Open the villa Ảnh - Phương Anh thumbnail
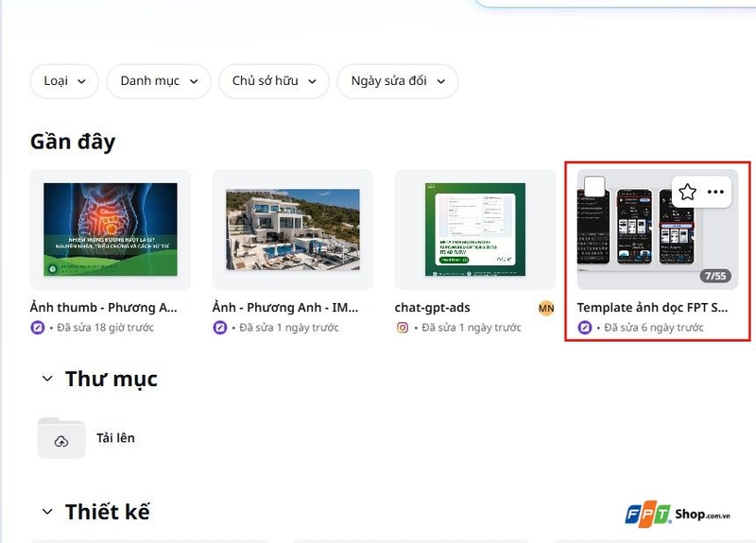The height and width of the screenshot is (543, 756). coord(293,229)
